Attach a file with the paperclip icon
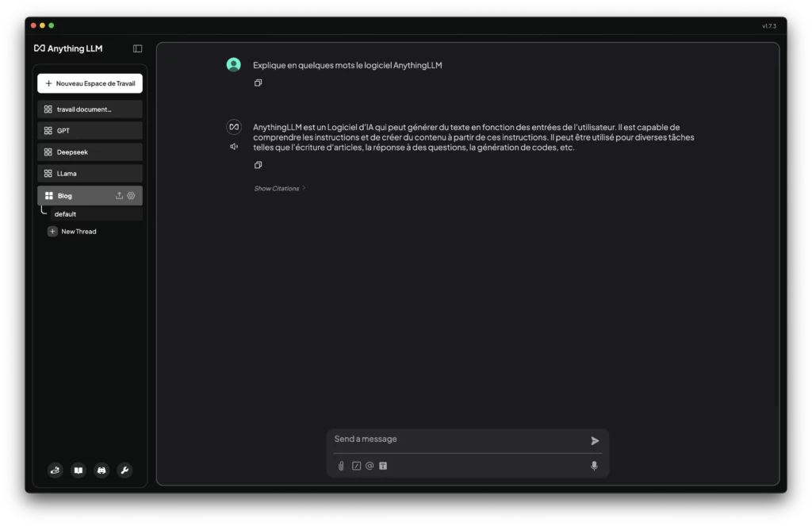The width and height of the screenshot is (812, 526). point(341,466)
